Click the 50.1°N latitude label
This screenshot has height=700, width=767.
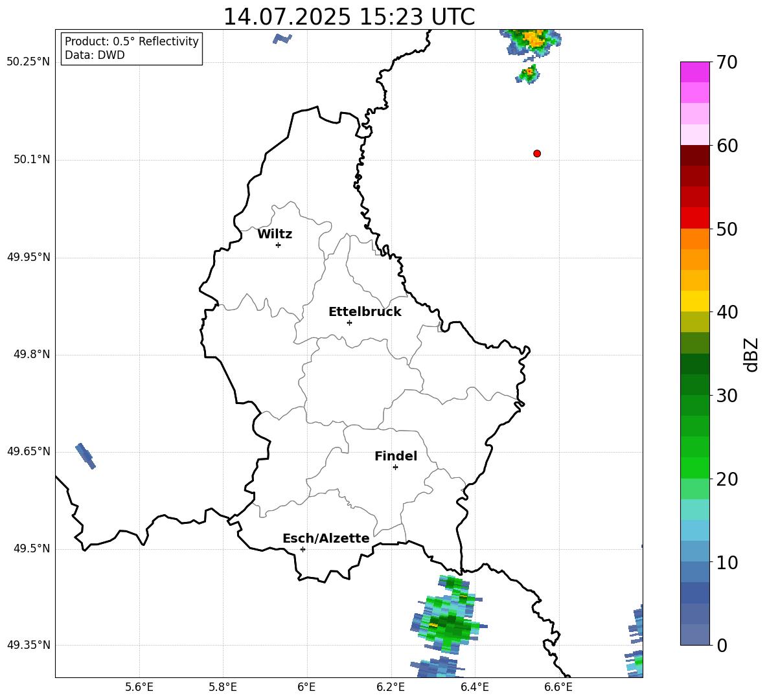pyautogui.click(x=32, y=159)
